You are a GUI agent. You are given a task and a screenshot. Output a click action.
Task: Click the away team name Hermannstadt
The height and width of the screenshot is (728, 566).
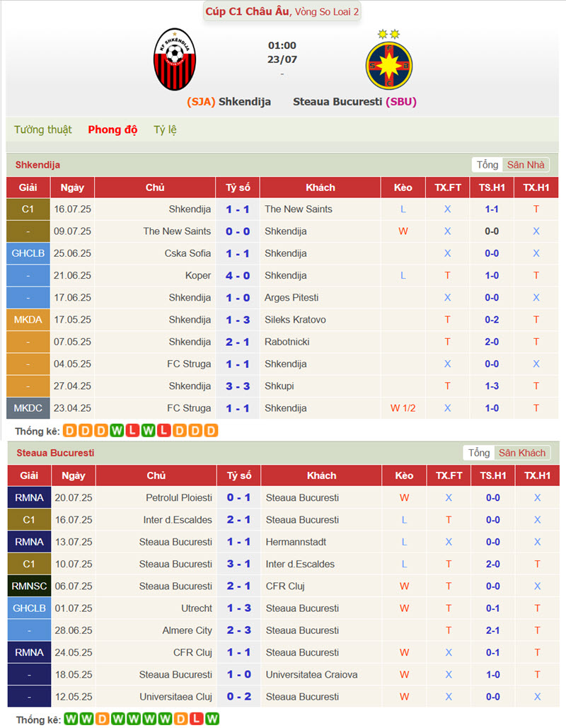click(x=296, y=542)
